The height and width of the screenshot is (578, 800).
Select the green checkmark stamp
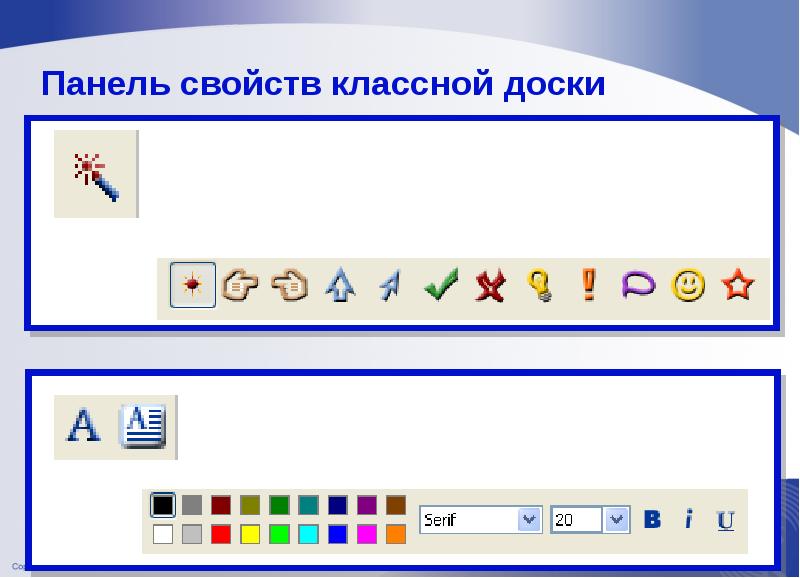pyautogui.click(x=440, y=287)
